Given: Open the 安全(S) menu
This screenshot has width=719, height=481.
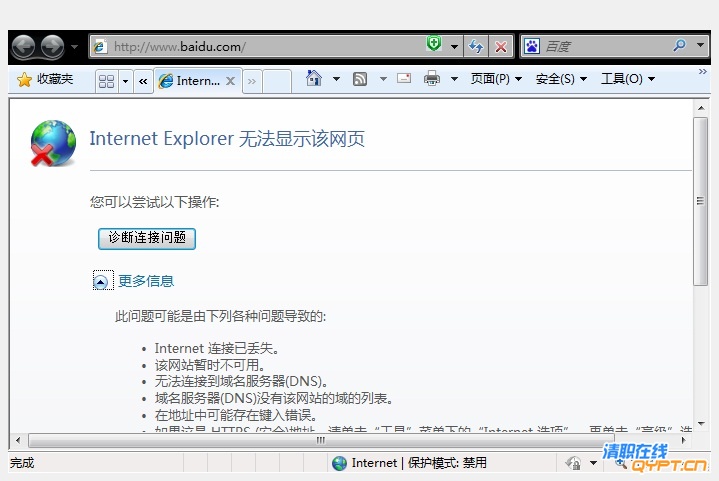Looking at the screenshot, I should point(561,79).
